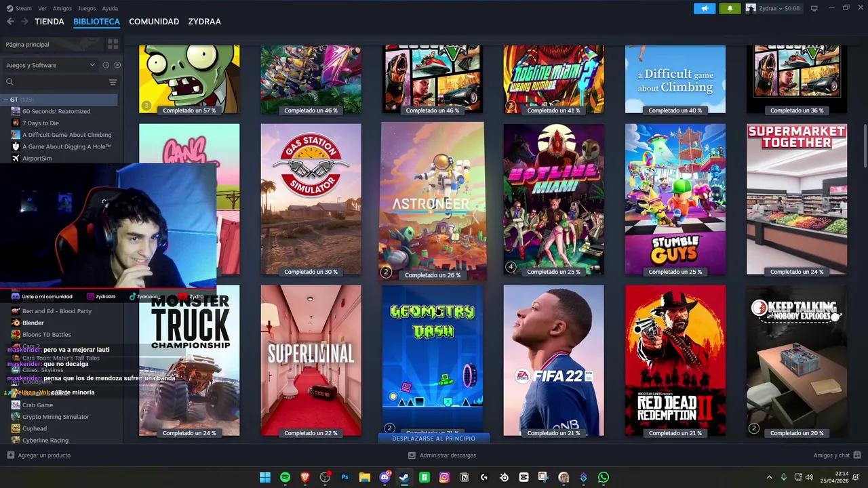Open the Astroneer game cover
This screenshot has width=868, height=488.
[x=433, y=201]
